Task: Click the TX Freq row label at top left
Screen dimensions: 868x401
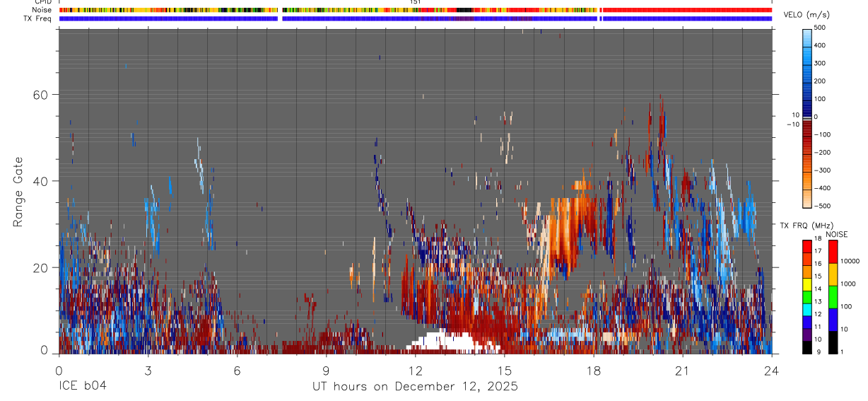Action: (37, 18)
